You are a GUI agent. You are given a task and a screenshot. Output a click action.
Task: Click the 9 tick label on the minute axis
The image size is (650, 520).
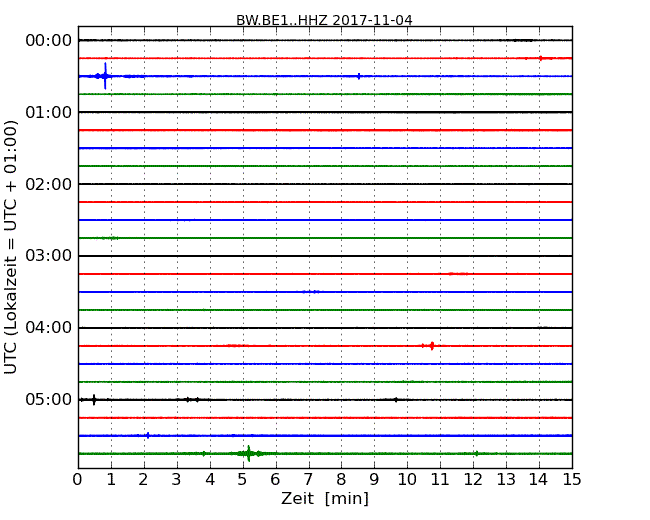click(x=374, y=480)
